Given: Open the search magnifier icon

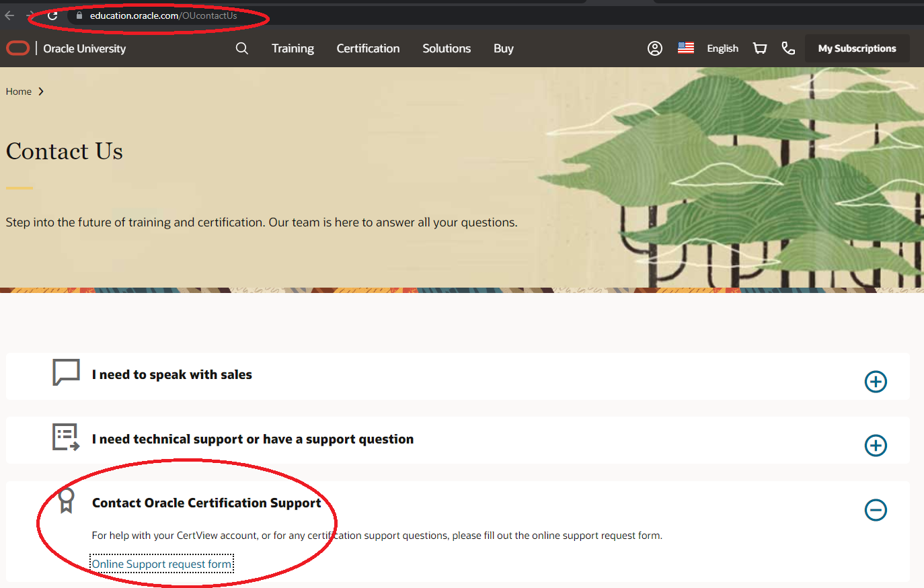Looking at the screenshot, I should coord(242,48).
